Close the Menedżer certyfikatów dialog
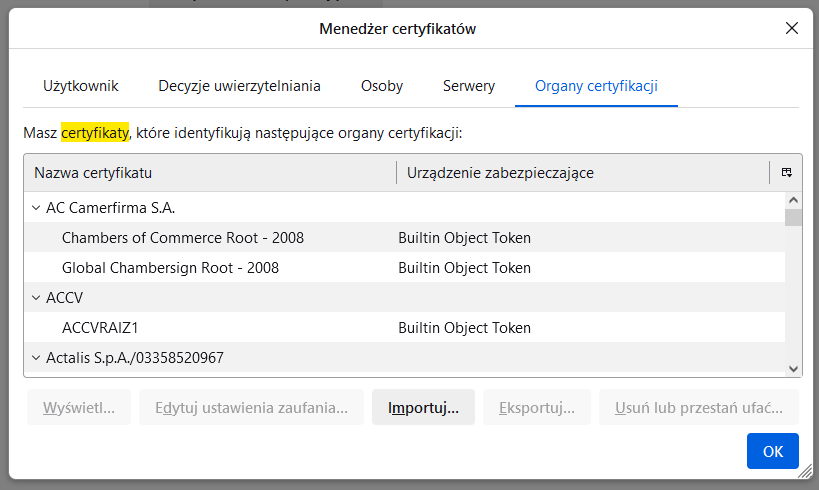The height and width of the screenshot is (490, 819). (792, 28)
